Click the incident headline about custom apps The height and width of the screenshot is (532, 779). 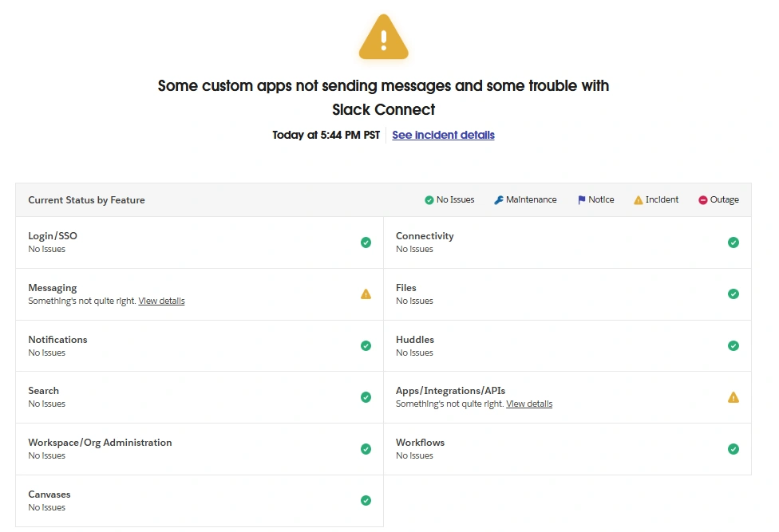384,97
